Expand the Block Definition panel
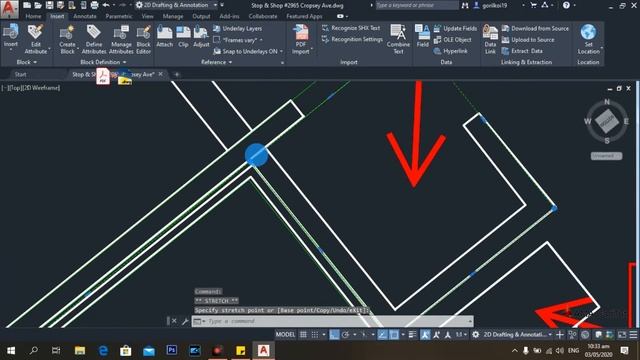 coord(103,62)
